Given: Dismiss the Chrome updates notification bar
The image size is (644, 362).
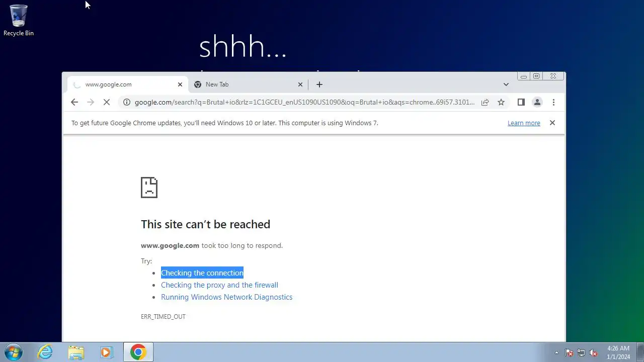Looking at the screenshot, I should (552, 123).
